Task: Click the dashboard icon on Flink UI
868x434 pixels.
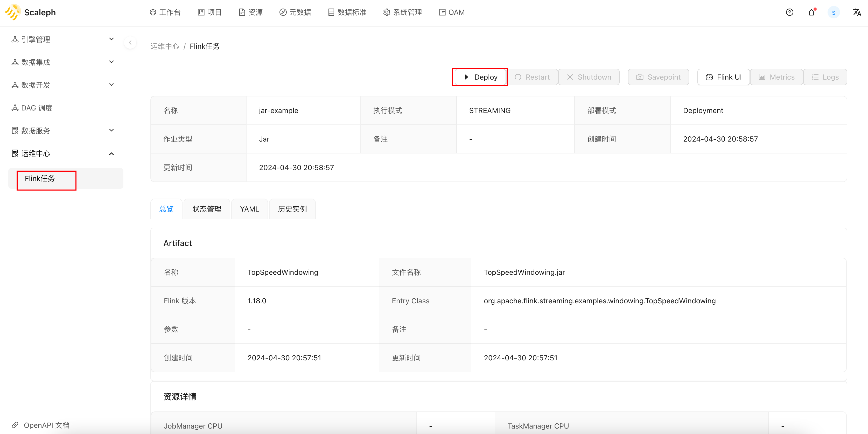Action: click(x=709, y=77)
